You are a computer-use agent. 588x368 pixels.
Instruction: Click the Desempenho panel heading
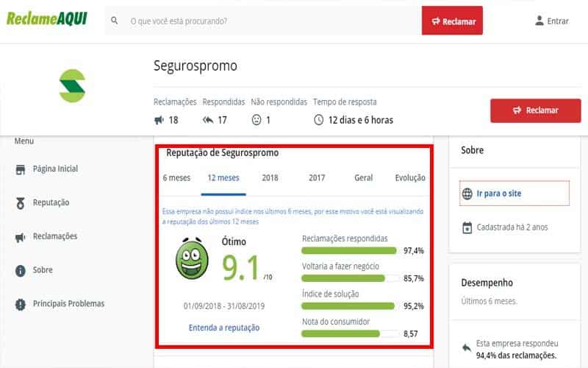(487, 283)
